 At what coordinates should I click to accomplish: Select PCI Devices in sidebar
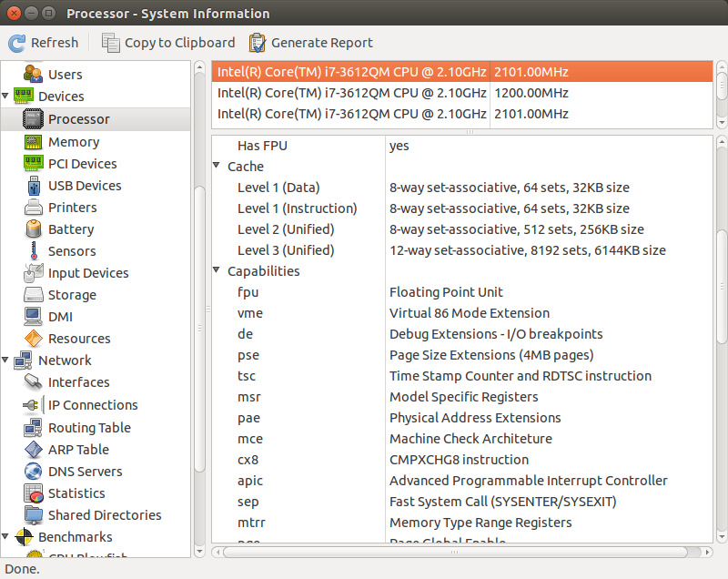(x=82, y=164)
